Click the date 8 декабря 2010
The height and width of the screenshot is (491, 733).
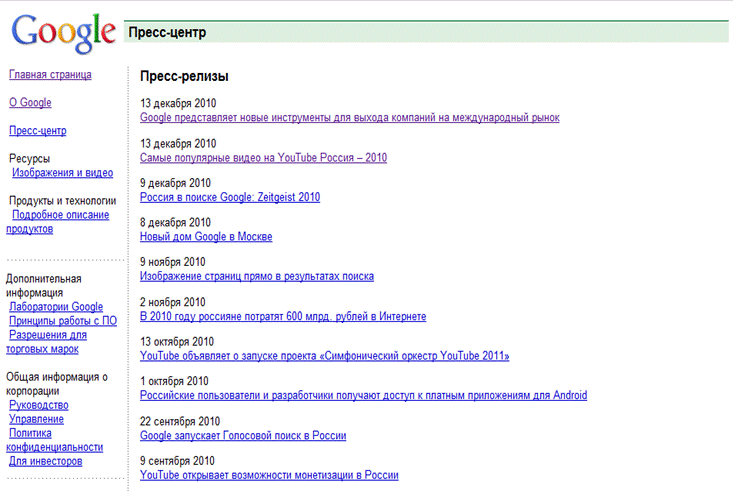pyautogui.click(x=175, y=223)
